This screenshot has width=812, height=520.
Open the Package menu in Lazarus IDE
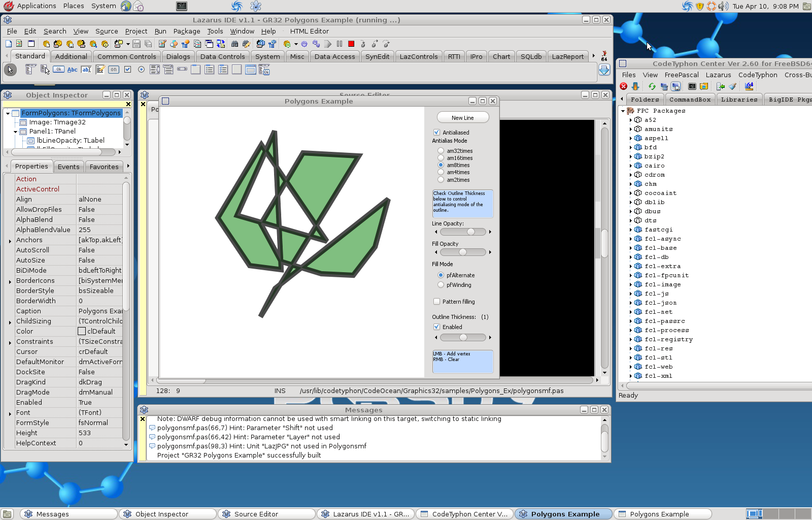[x=187, y=31]
